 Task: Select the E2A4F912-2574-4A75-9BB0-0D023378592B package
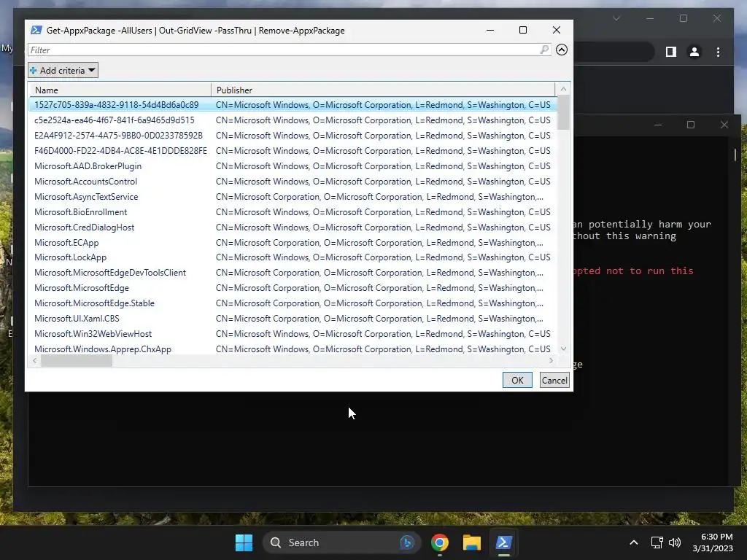pyautogui.click(x=293, y=135)
